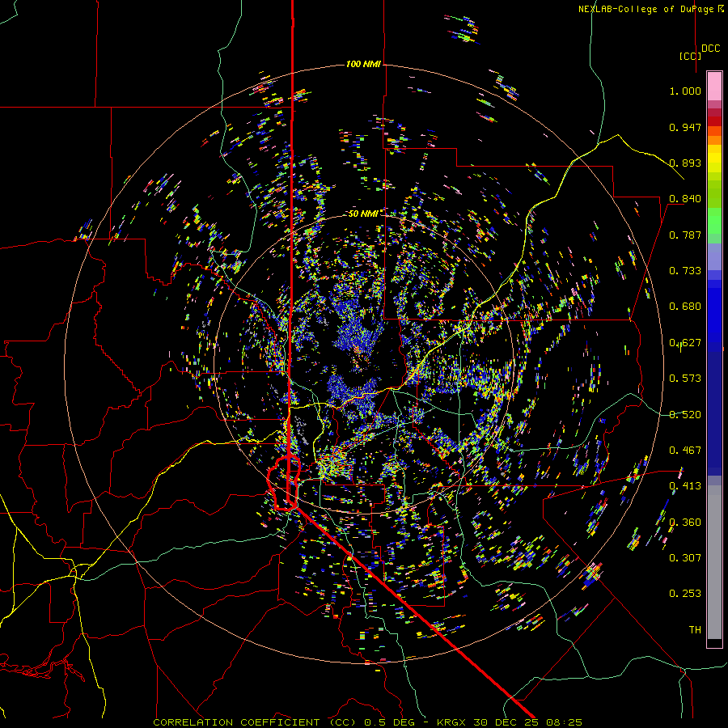
Task: Click the 0.840 color scale value
Action: coord(685,199)
